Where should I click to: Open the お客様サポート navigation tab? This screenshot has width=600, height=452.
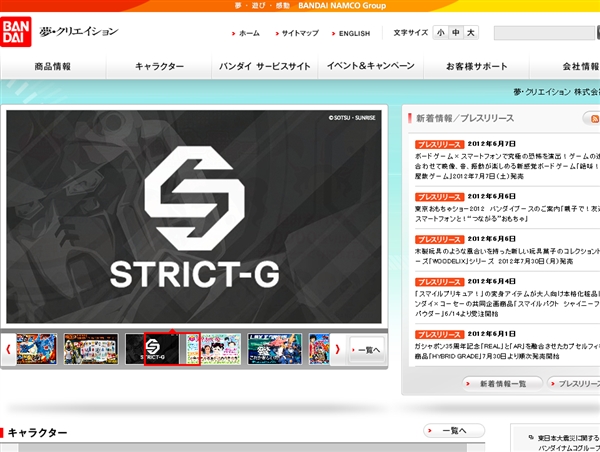click(476, 66)
